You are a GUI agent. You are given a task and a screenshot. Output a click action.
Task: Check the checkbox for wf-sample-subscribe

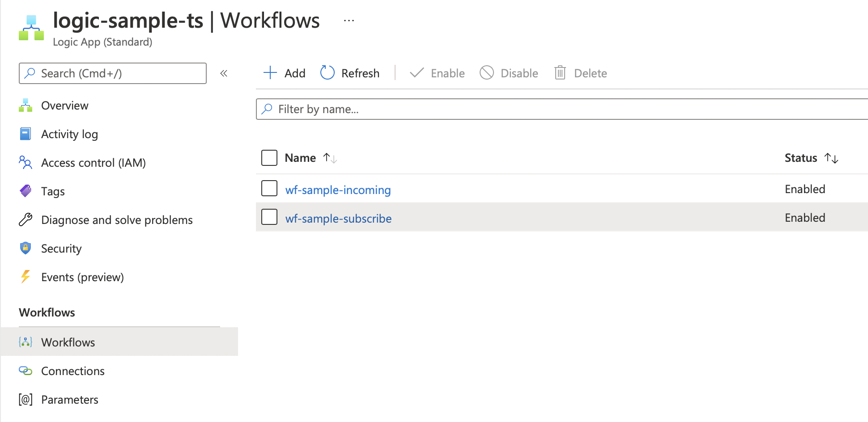tap(269, 217)
